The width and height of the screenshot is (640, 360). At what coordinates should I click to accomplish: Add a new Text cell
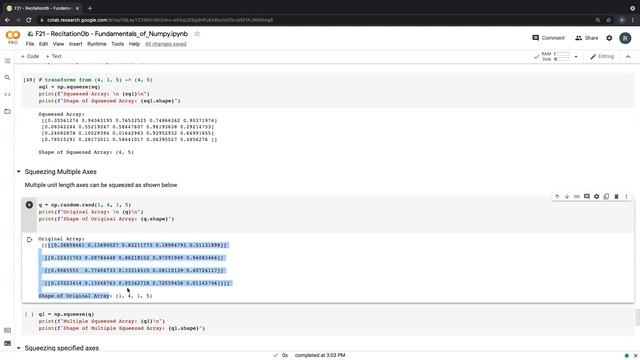[53, 56]
